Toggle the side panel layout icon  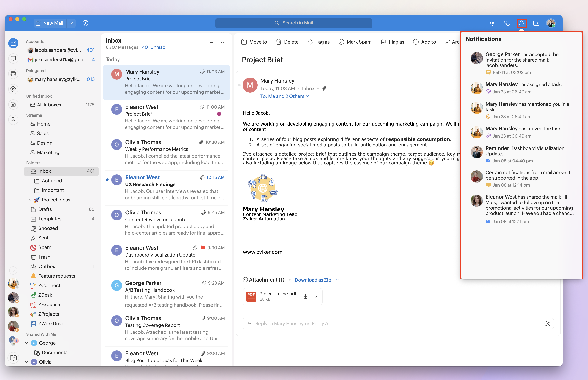pyautogui.click(x=536, y=23)
